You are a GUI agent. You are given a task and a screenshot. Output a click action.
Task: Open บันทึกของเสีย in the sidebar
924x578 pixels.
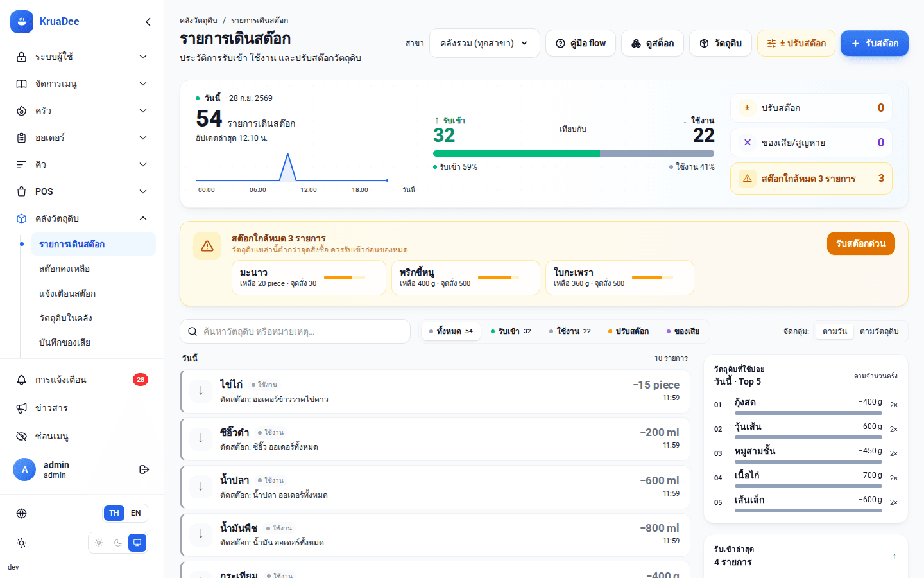(x=94, y=342)
